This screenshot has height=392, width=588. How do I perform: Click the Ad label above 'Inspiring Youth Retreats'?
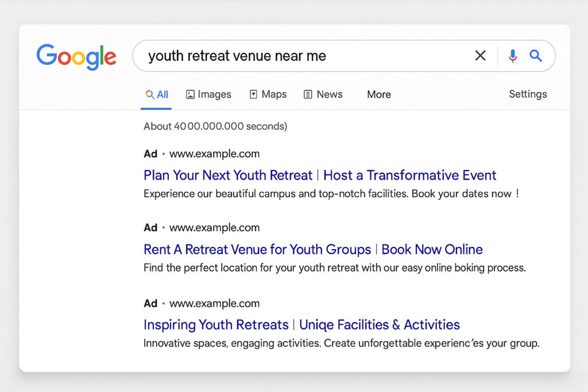click(150, 303)
